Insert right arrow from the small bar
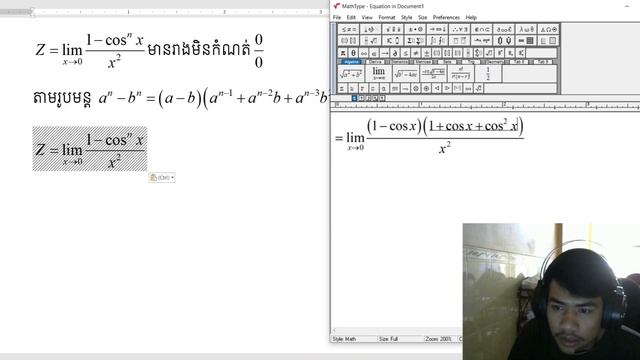640x360 pixels. click(x=384, y=53)
